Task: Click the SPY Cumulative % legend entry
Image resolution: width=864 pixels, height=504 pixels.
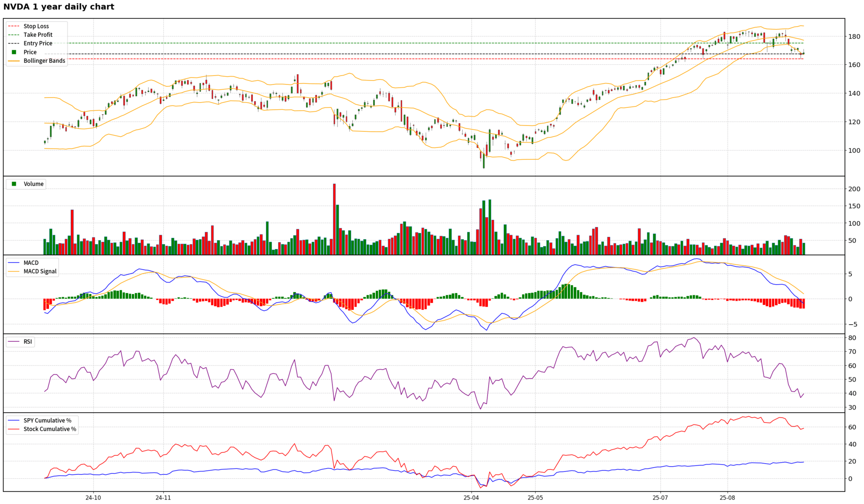Action: pyautogui.click(x=47, y=420)
